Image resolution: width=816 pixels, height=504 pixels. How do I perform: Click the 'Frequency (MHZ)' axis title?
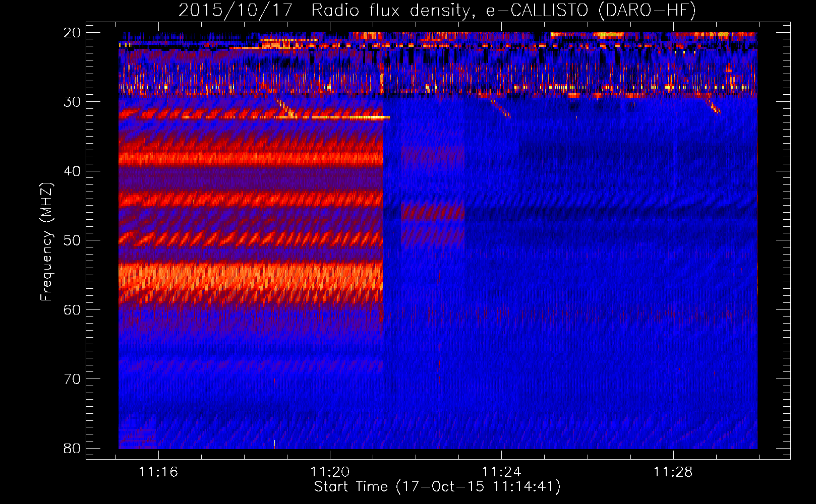[47, 241]
